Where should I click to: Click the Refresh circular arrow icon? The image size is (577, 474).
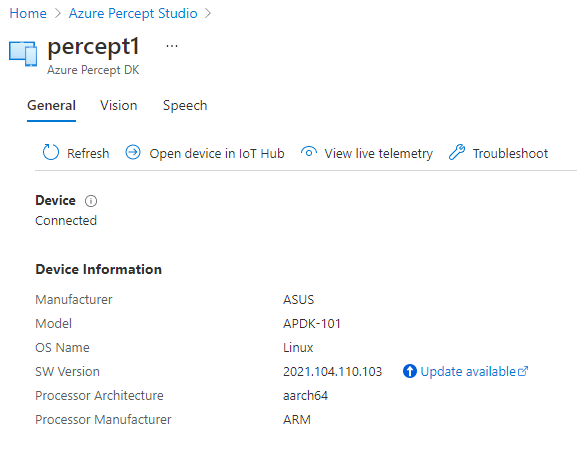50,153
